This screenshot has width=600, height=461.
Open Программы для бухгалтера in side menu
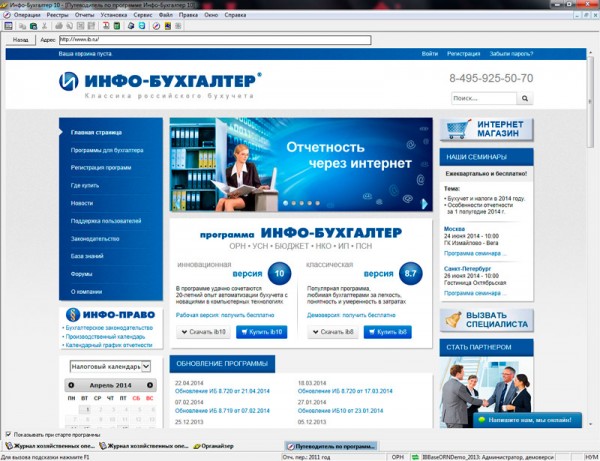(x=107, y=150)
